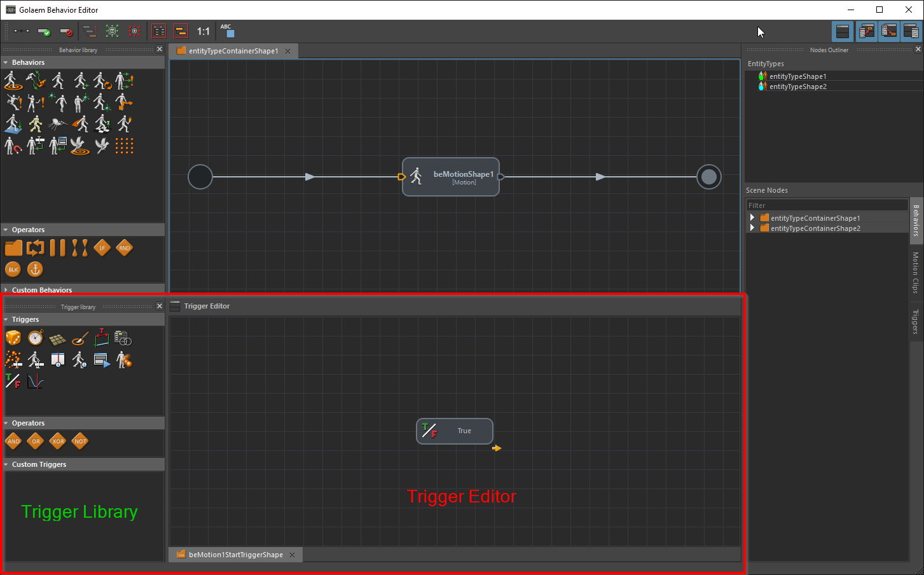Switch to the Triggers side tab
This screenshot has height=575, width=924.
(916, 322)
